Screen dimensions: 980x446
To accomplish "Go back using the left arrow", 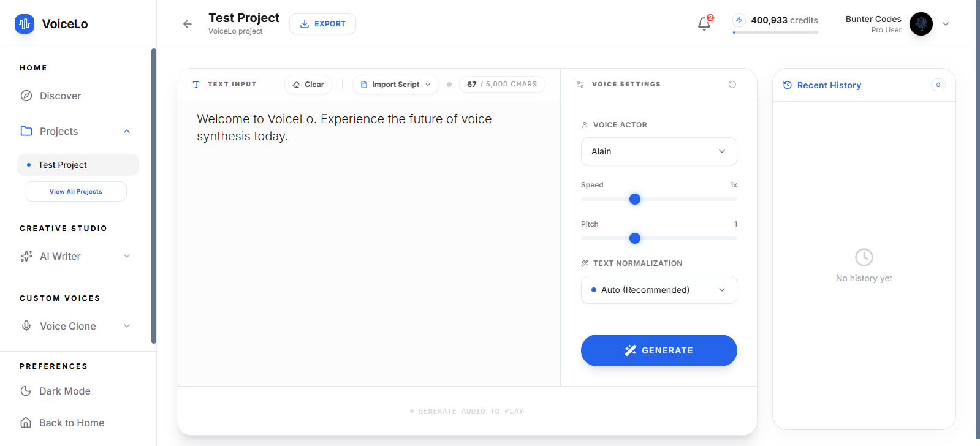I will [188, 24].
